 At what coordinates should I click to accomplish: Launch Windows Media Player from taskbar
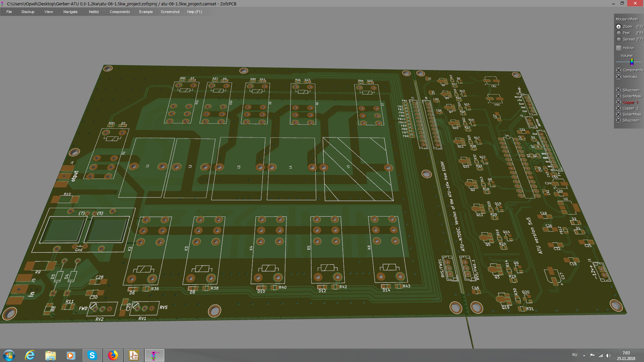coord(71,355)
